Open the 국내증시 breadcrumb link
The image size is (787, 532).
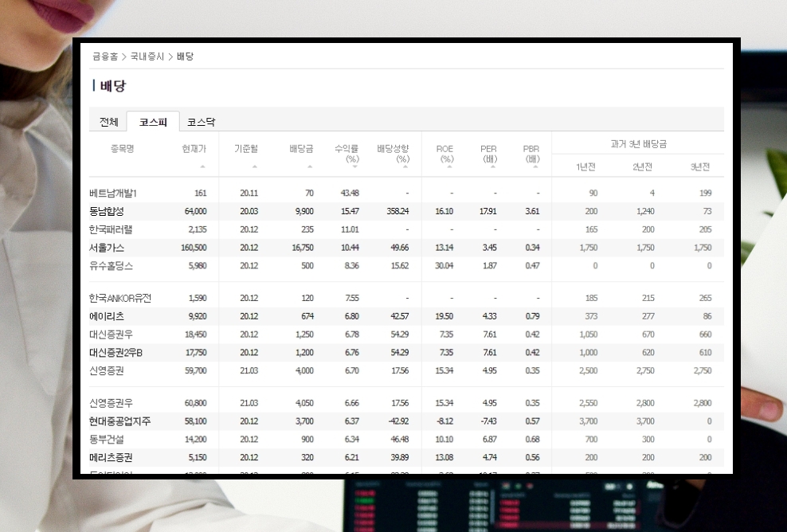coord(147,57)
